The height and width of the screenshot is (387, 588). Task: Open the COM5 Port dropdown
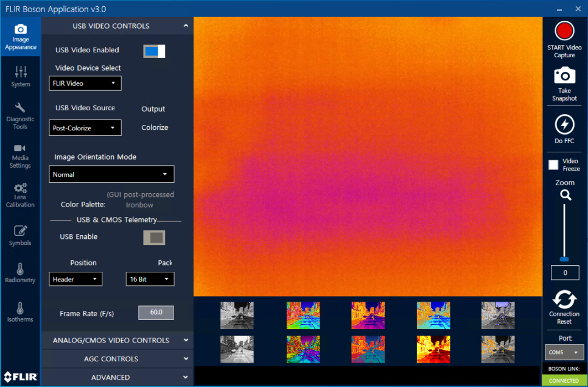(x=564, y=352)
